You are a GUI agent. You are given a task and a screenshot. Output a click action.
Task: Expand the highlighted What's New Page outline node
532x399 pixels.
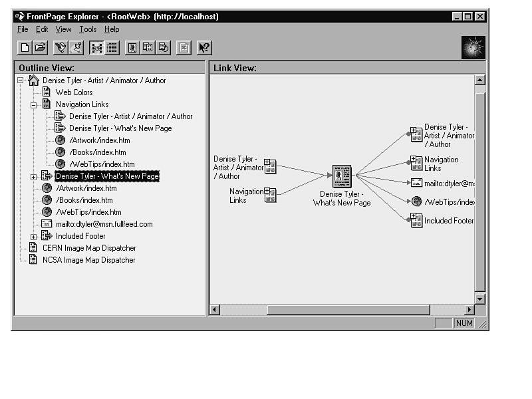34,176
